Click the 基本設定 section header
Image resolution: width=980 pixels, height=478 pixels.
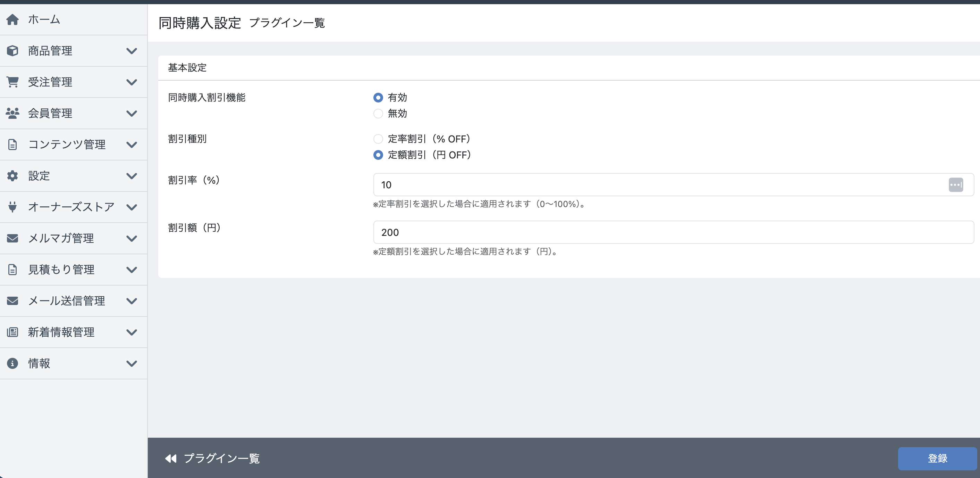[x=187, y=67]
